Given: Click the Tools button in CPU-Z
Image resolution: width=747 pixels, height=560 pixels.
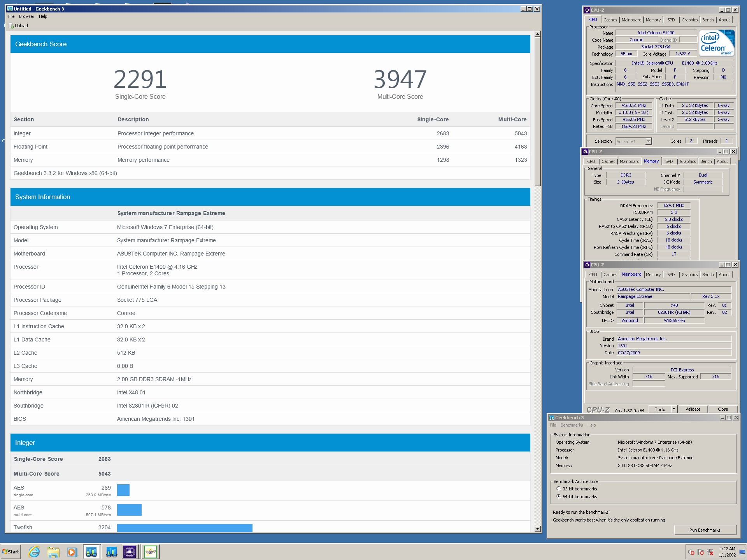Looking at the screenshot, I should pyautogui.click(x=660, y=409).
